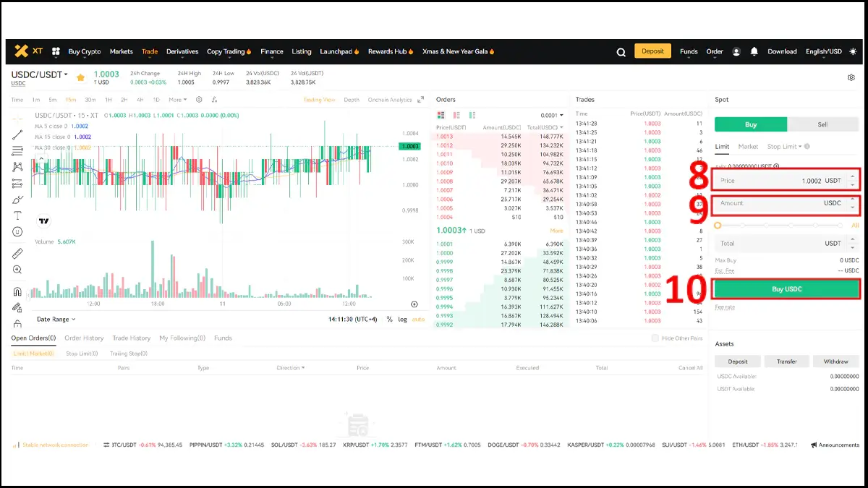The height and width of the screenshot is (488, 868).
Task: Show sell orders only view icon
Action: click(x=456, y=115)
